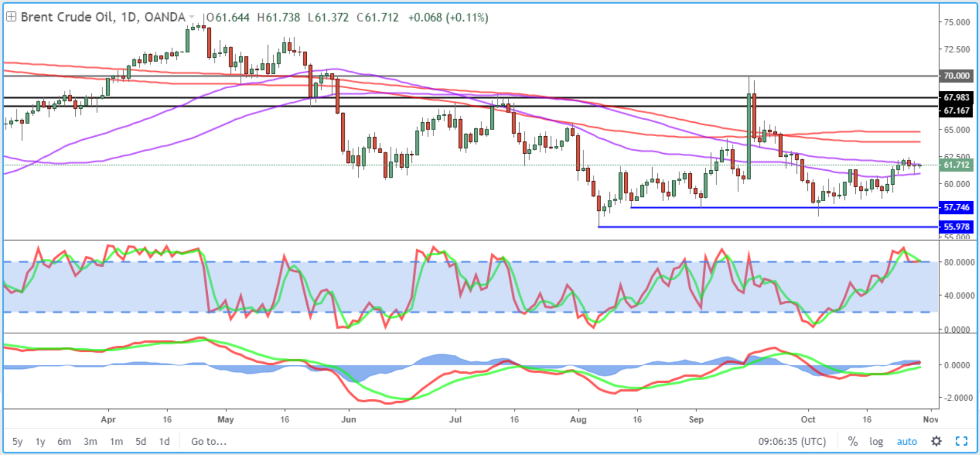
Task: Click the Oct label on time axis
Action: point(808,419)
